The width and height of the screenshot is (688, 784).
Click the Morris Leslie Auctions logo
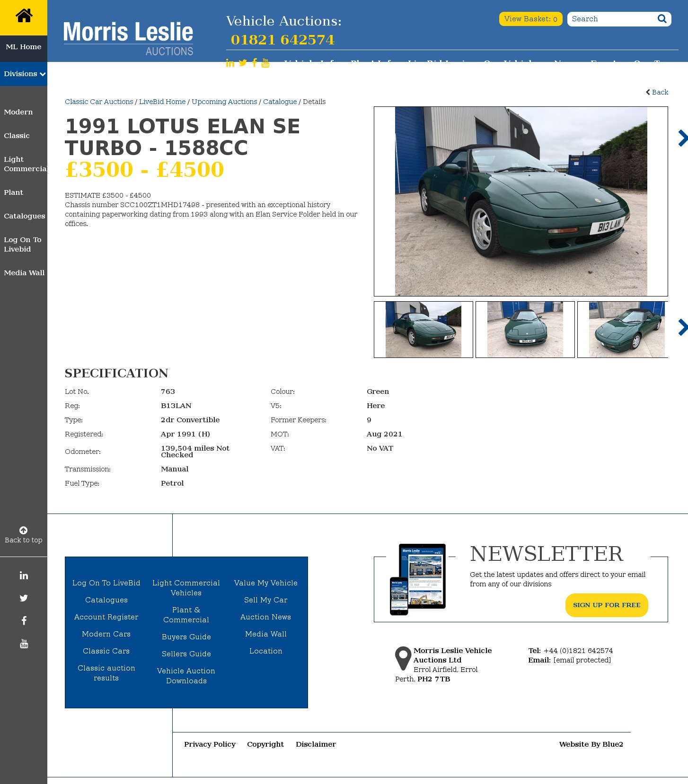point(128,38)
